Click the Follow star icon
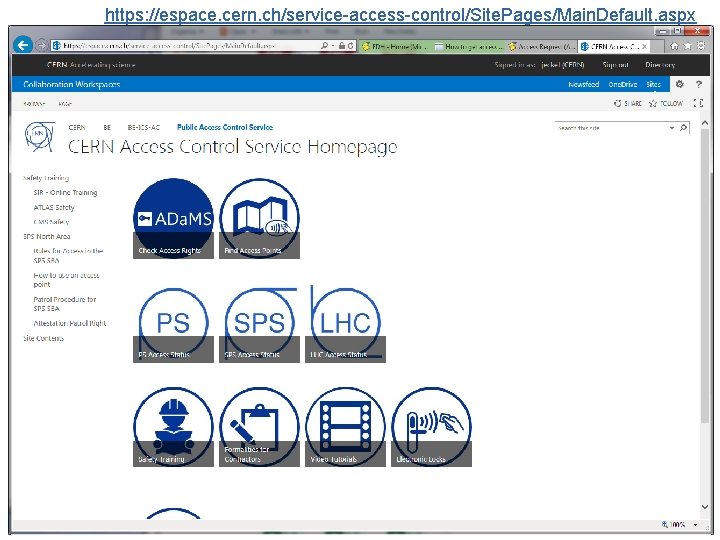 (653, 103)
